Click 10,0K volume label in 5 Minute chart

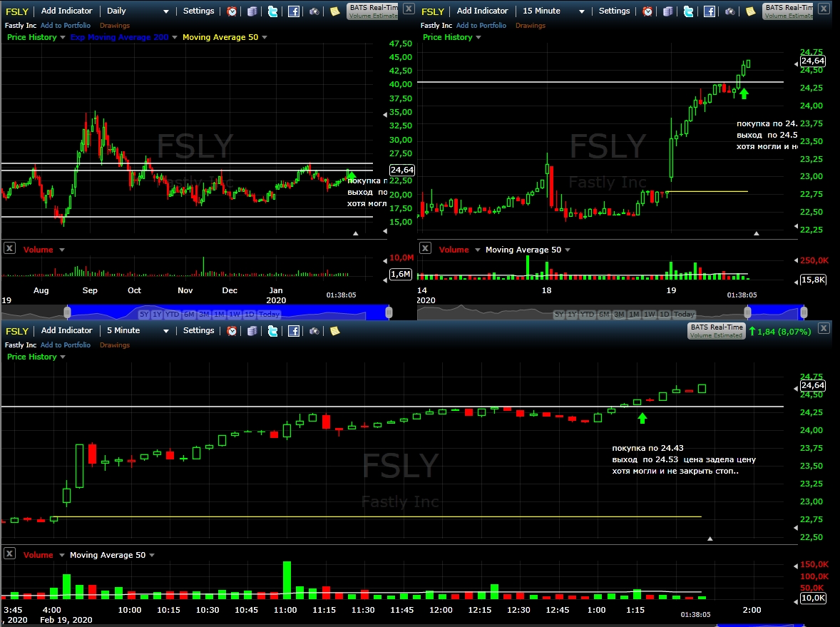tap(813, 598)
